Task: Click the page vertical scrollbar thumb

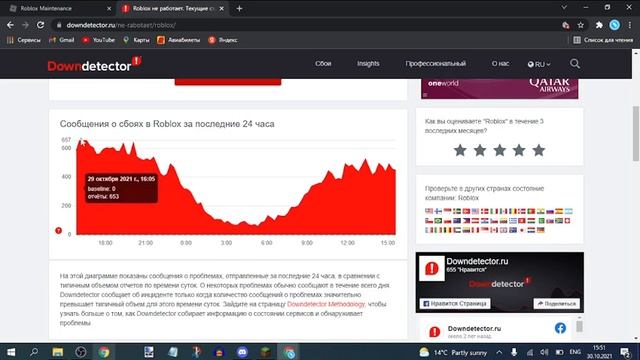Action: pyautogui.click(x=636, y=133)
